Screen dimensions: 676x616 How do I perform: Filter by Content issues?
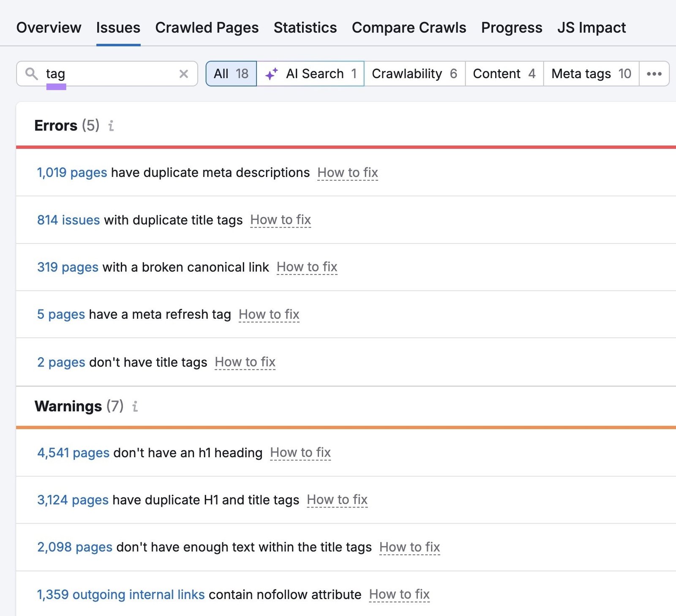[504, 74]
